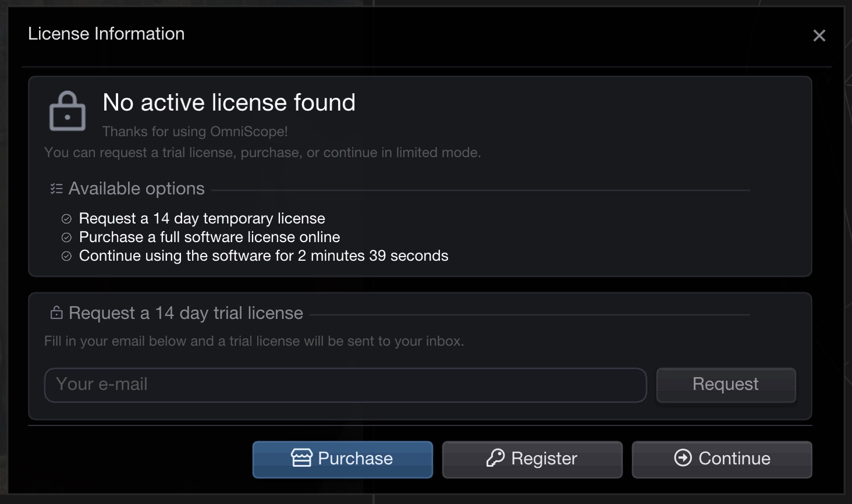
Task: Select the 'Request a 14 day temporary license' text
Action: [x=202, y=218]
